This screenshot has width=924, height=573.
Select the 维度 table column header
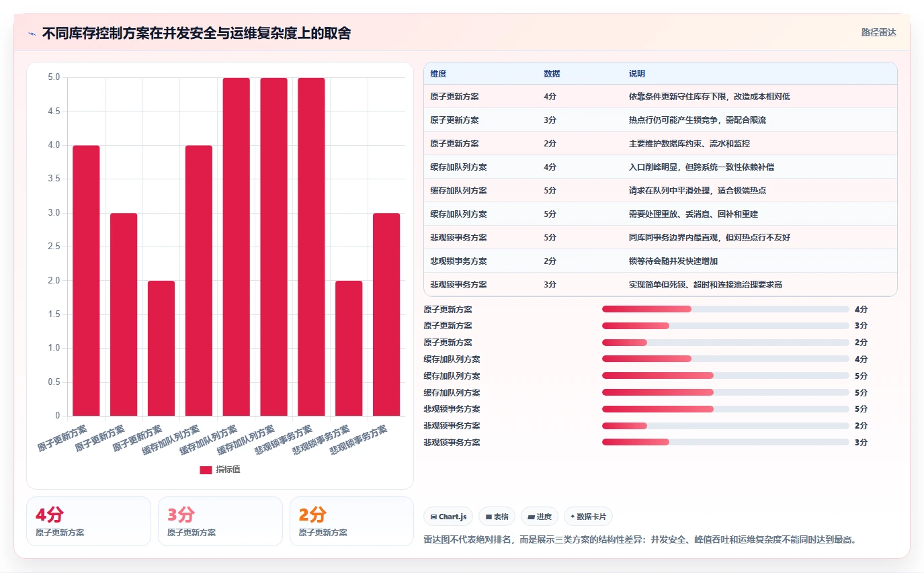[439, 73]
